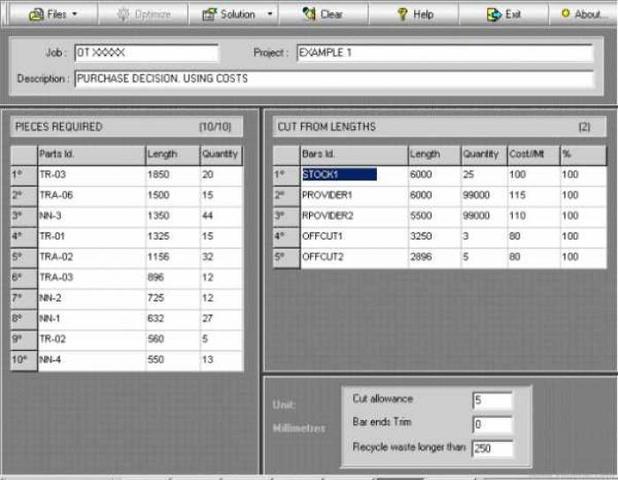Image resolution: width=618 pixels, height=480 pixels.
Task: Select the OFFCUT1 bar cell
Action: (354, 236)
